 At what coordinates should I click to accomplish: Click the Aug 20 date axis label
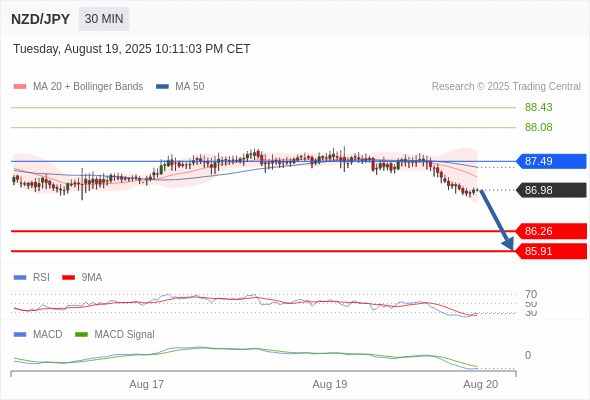481,384
